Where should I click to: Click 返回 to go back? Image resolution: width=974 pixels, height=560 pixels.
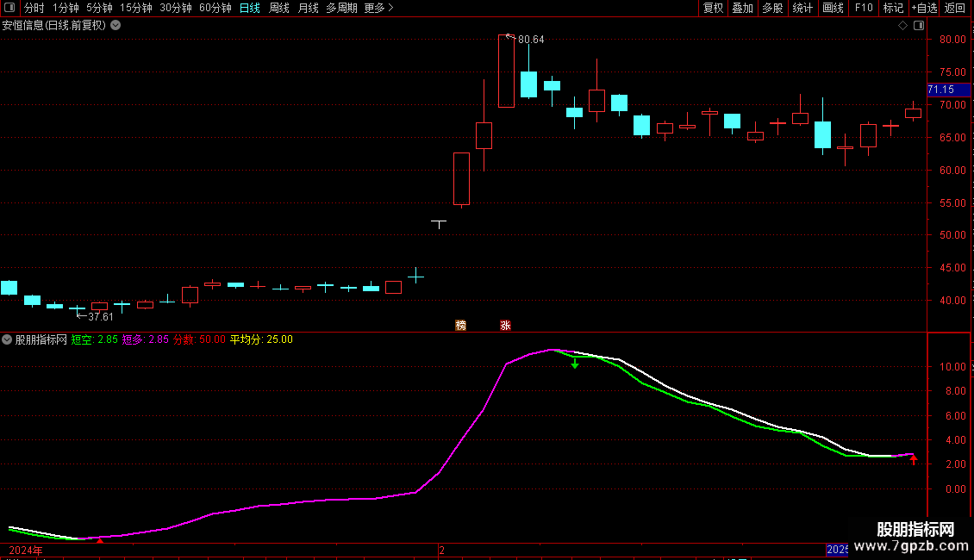[955, 8]
